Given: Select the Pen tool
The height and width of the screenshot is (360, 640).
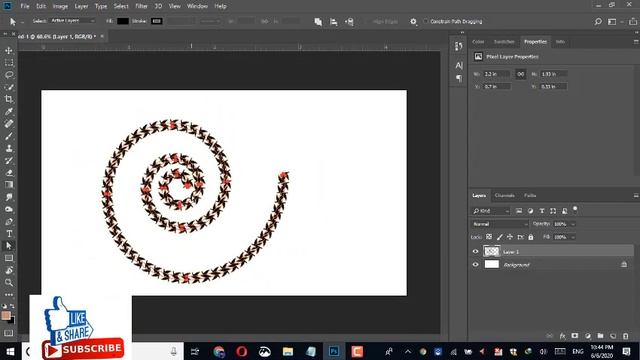Looking at the screenshot, I should (x=9, y=222).
